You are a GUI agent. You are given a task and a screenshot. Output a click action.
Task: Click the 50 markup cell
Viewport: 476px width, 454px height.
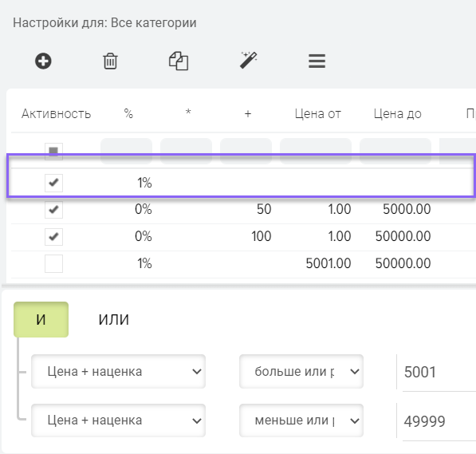pyautogui.click(x=264, y=209)
